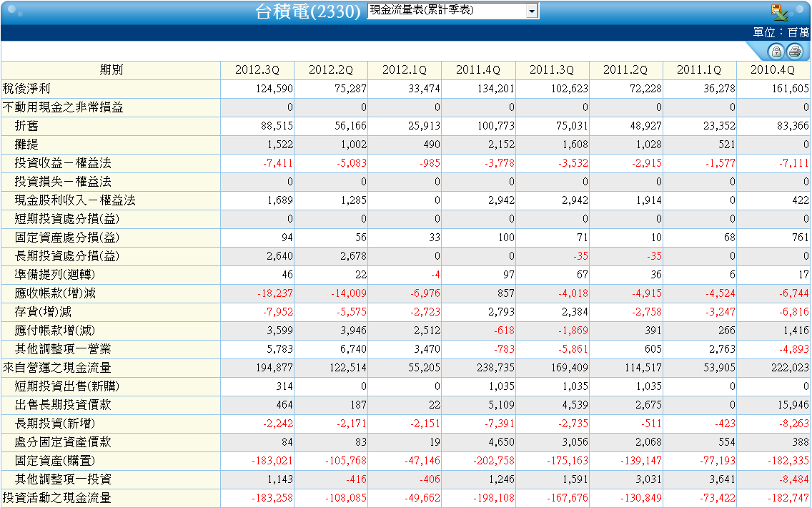Click the 短期投資處分損(益) row label
The image size is (812, 508).
(x=66, y=219)
